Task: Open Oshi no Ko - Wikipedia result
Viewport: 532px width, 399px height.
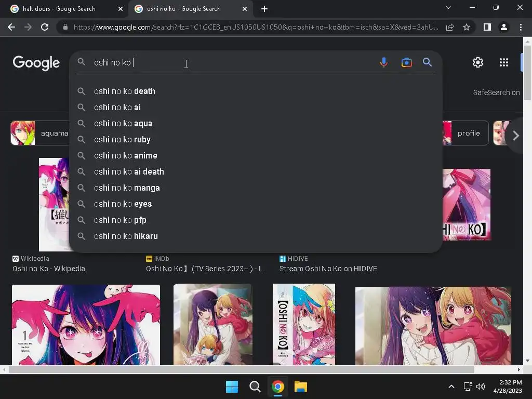Action: [x=48, y=269]
